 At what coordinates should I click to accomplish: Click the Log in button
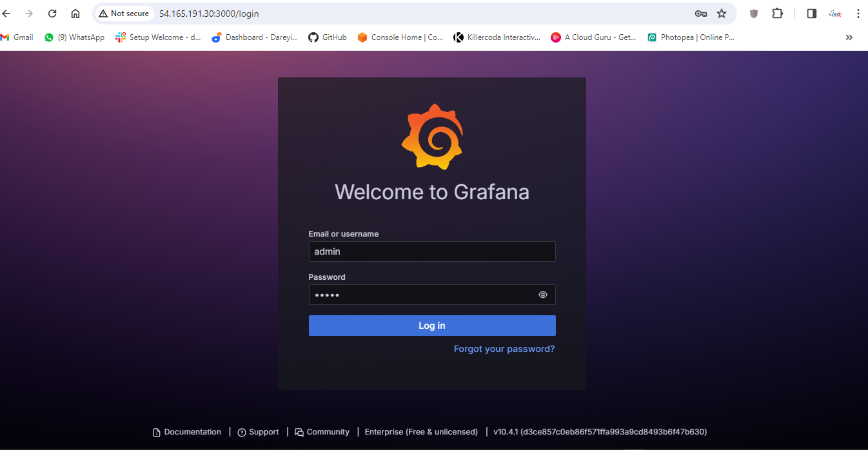[432, 326]
